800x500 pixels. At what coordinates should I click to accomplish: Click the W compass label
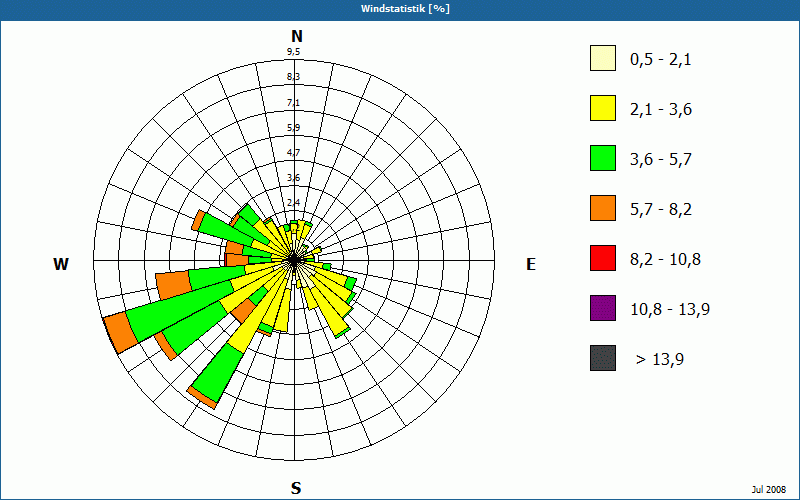61,264
